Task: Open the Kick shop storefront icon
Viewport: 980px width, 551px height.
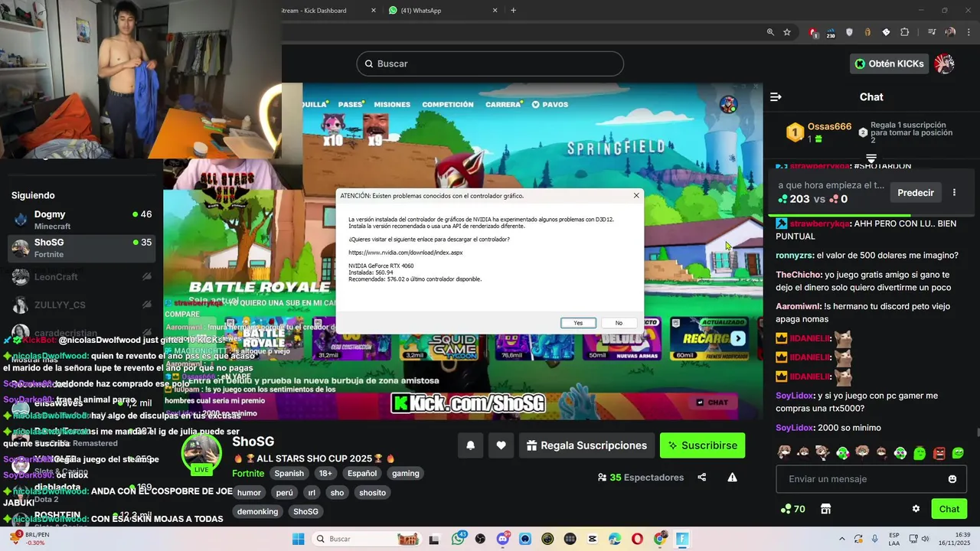Action: 825,509
